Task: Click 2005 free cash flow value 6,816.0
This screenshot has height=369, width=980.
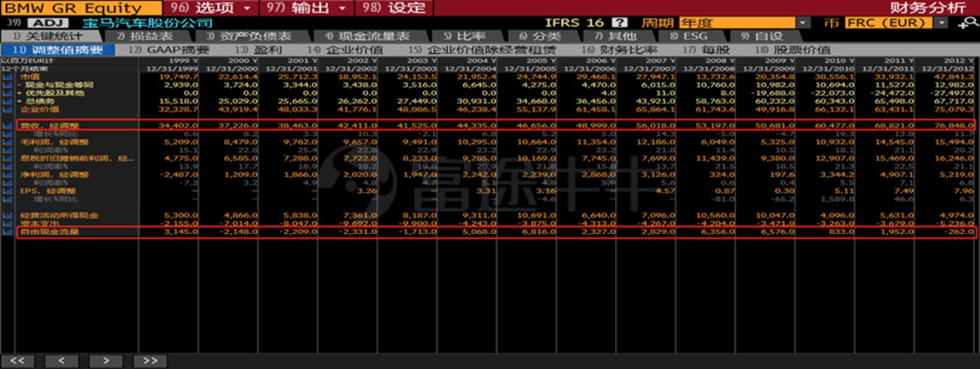Action: (x=541, y=231)
